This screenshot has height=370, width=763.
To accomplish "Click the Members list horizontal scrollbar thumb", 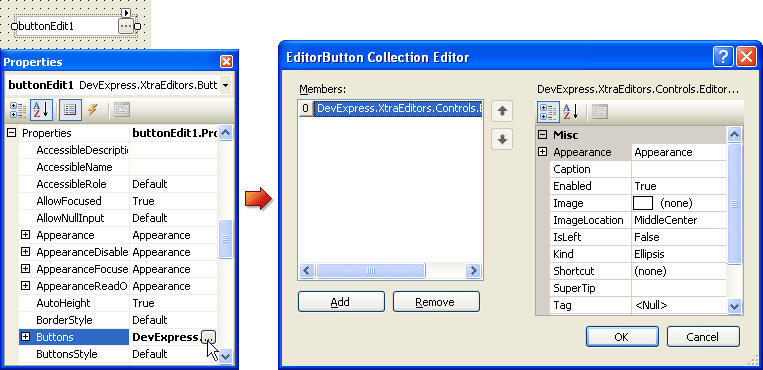I will [371, 271].
